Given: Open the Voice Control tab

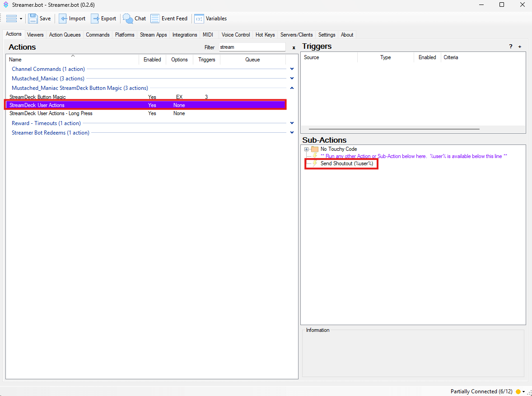Looking at the screenshot, I should [x=236, y=35].
